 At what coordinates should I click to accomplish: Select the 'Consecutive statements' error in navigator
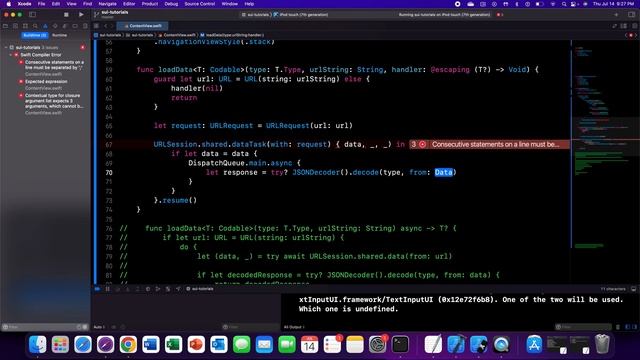(x=54, y=65)
